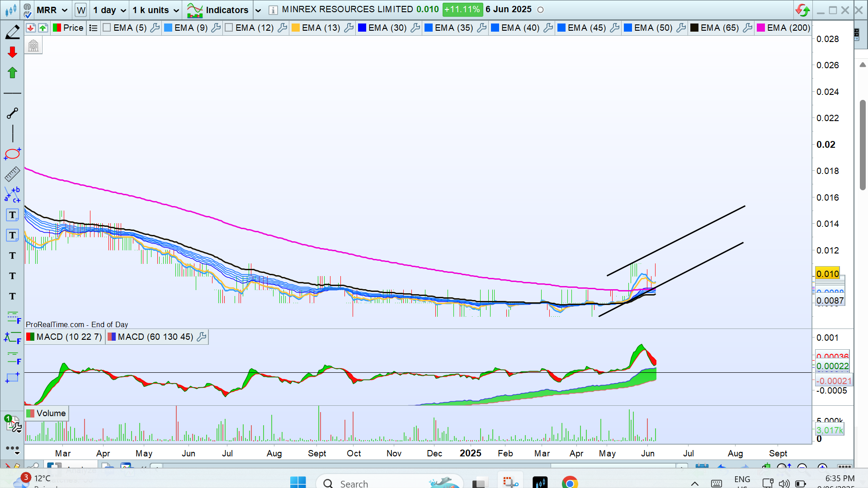Screen dimensions: 868x488
Task: Toggle EMA (9) light blue color box
Action: point(168,28)
